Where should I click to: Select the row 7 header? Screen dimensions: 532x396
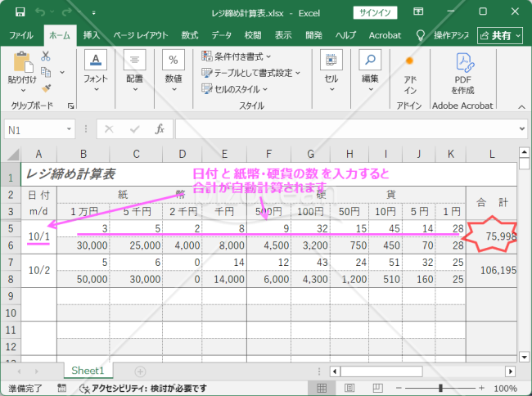[x=11, y=262]
